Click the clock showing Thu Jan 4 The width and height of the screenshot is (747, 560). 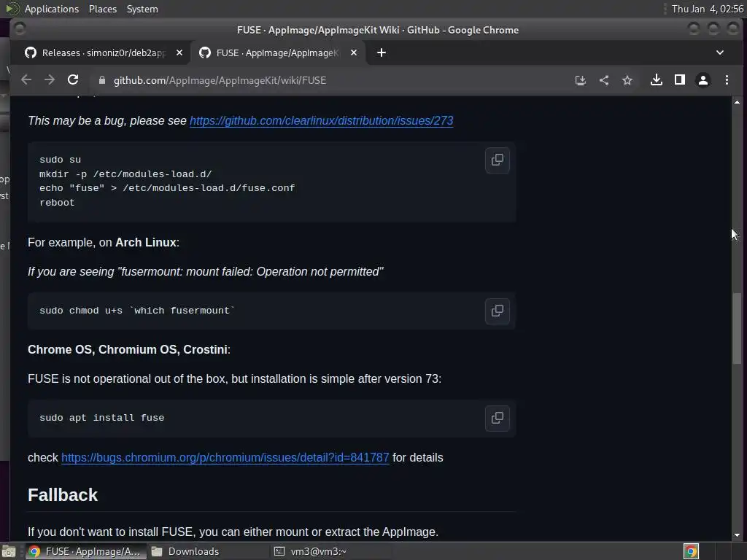(x=707, y=9)
